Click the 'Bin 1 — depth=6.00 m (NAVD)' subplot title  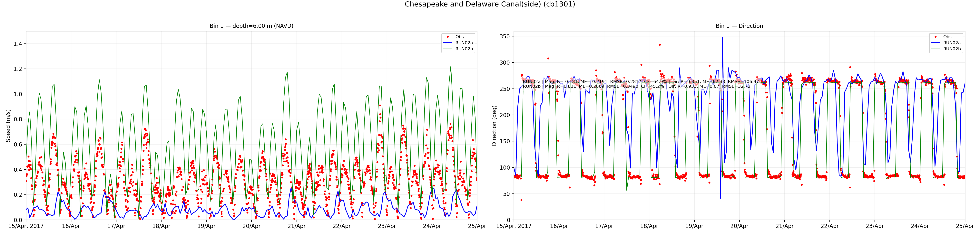[251, 26]
